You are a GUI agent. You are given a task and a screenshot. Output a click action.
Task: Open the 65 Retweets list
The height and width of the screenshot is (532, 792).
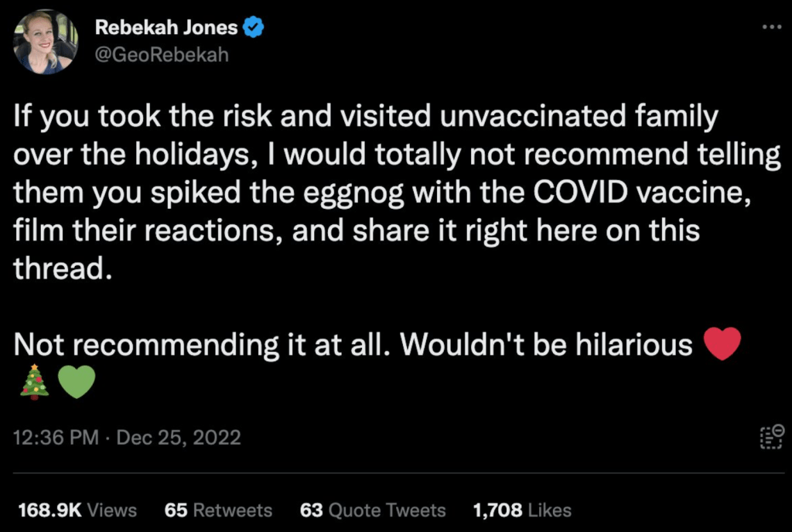(x=218, y=510)
